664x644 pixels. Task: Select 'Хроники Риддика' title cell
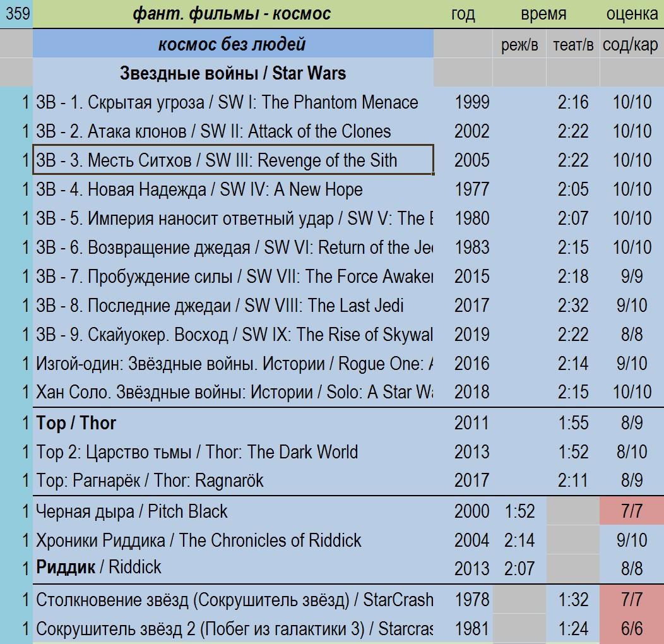click(x=233, y=540)
